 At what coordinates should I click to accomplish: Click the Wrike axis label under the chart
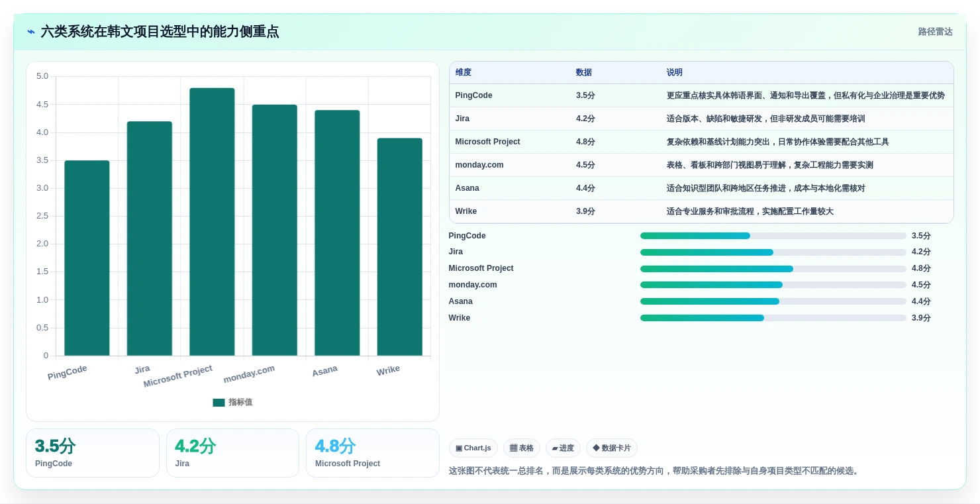pos(388,370)
